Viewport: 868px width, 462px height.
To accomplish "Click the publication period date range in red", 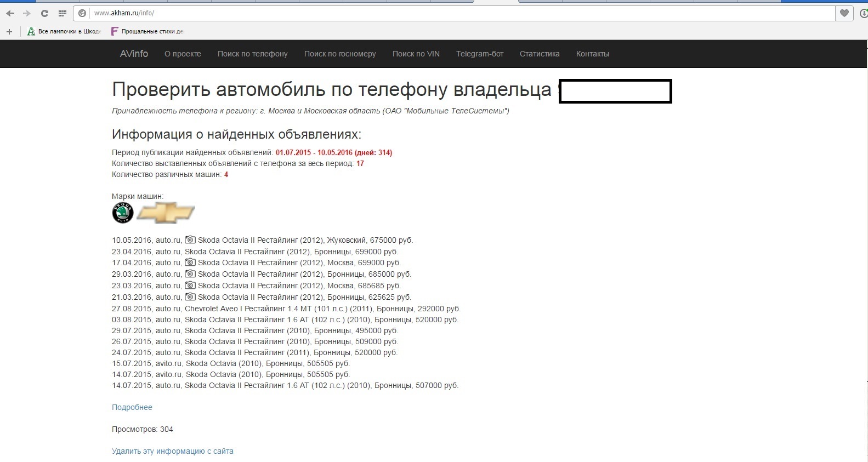I will pos(334,152).
